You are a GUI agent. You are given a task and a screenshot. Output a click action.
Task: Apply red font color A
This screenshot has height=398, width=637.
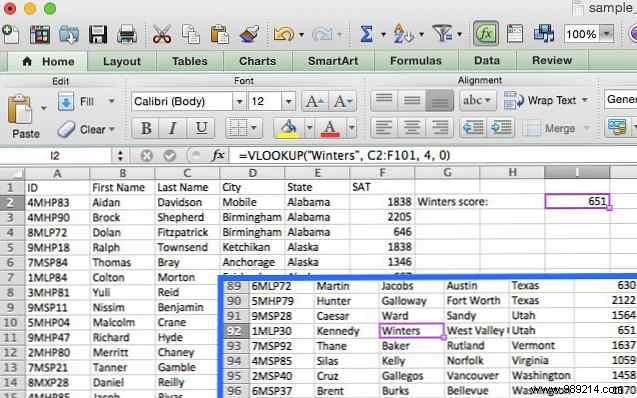click(x=330, y=128)
